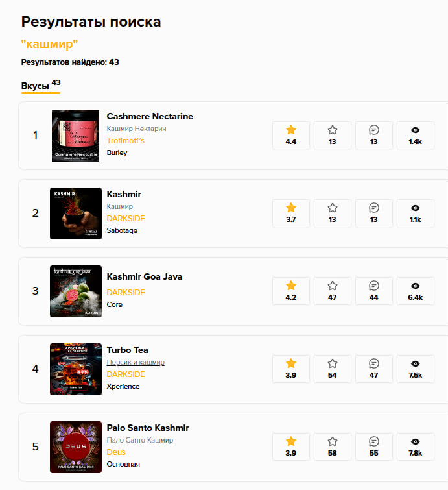Click the outline favorites star for Kashmir Goa Java

click(x=333, y=286)
